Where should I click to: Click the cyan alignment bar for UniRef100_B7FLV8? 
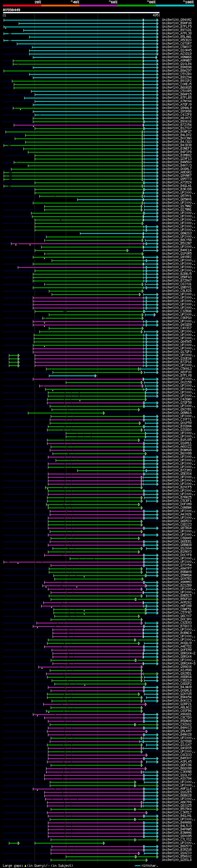tap(73, 376)
